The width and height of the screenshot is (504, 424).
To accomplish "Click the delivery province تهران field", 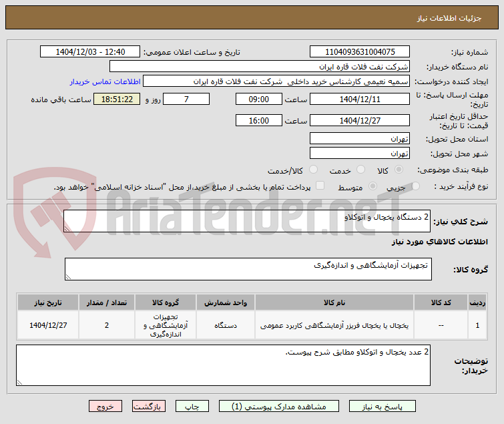I will 360,138.
